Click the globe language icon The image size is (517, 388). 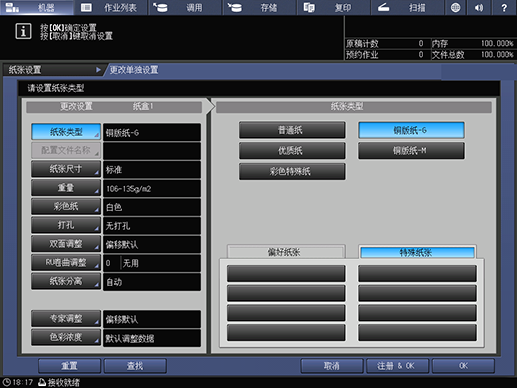click(455, 7)
